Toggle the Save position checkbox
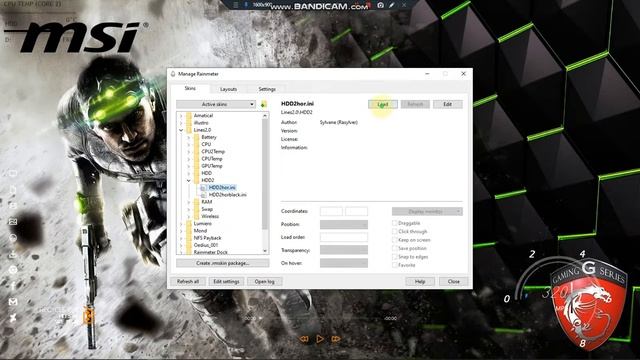 395,248
